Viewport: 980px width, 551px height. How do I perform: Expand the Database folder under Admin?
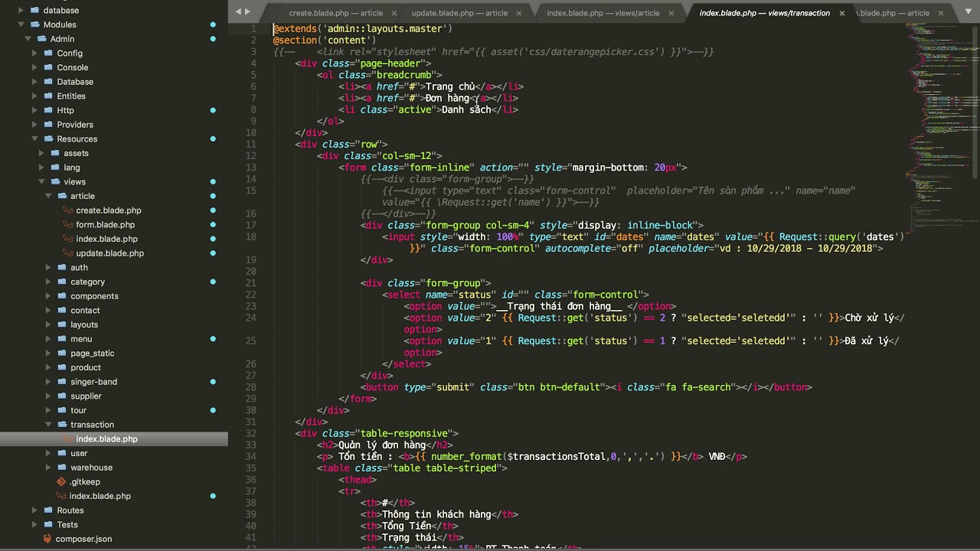click(34, 82)
